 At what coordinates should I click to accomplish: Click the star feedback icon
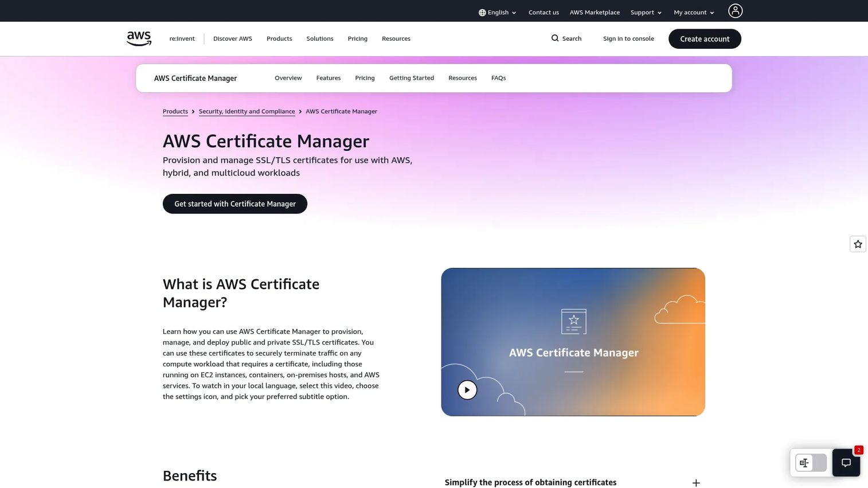(x=858, y=244)
